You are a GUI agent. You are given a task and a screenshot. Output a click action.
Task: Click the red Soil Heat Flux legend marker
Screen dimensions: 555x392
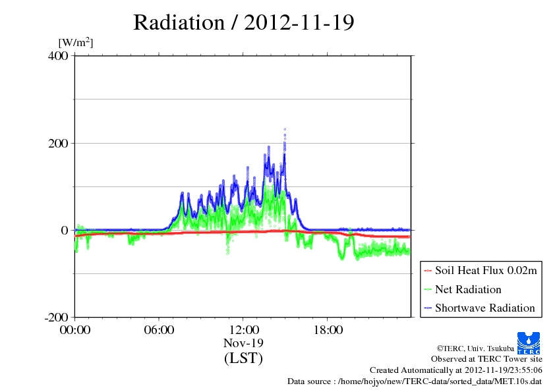(x=428, y=271)
